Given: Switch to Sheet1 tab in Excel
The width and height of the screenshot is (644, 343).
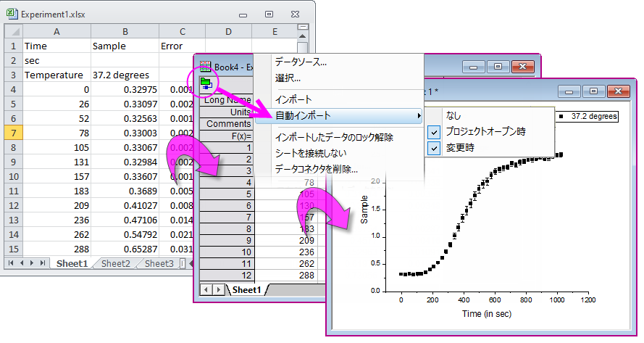Looking at the screenshot, I should (x=72, y=264).
